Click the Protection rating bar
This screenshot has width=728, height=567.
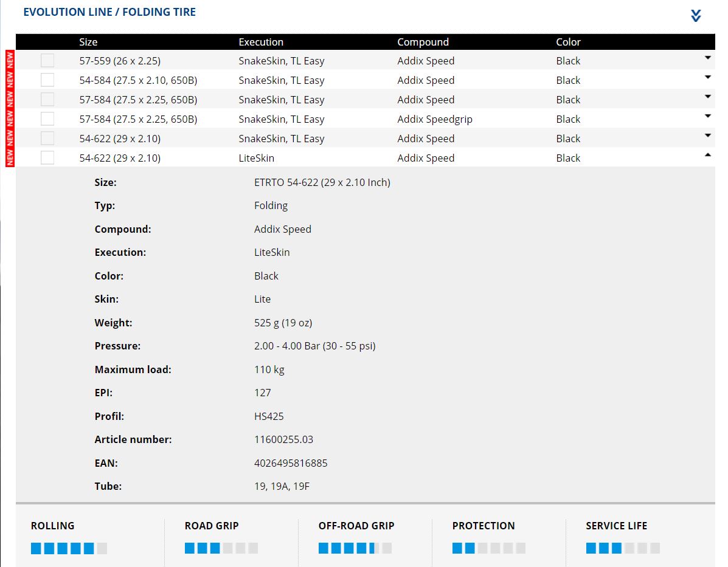[489, 548]
